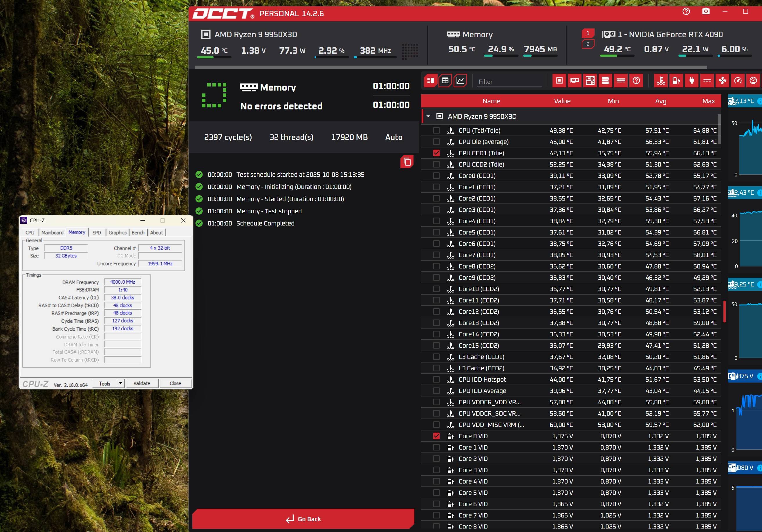Switch to graph view icon

tap(460, 81)
